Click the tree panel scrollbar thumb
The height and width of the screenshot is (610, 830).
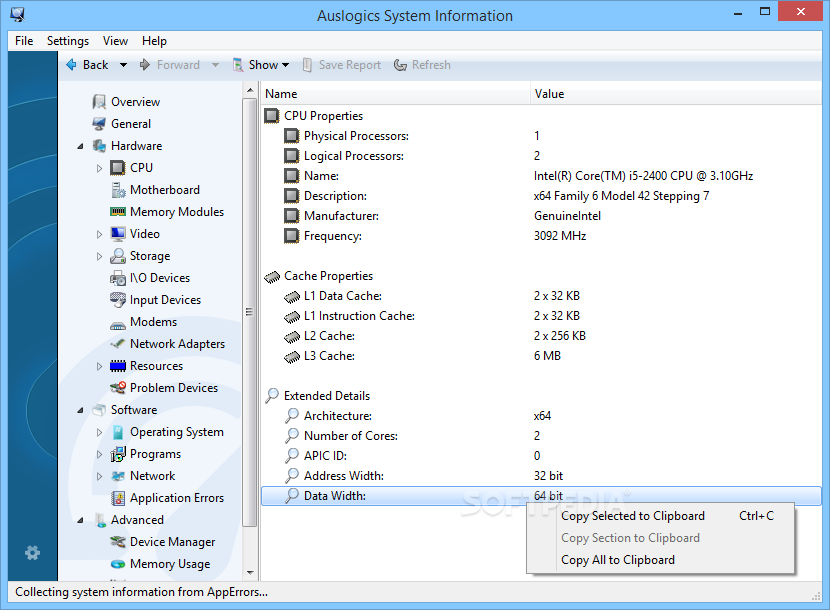(250, 312)
